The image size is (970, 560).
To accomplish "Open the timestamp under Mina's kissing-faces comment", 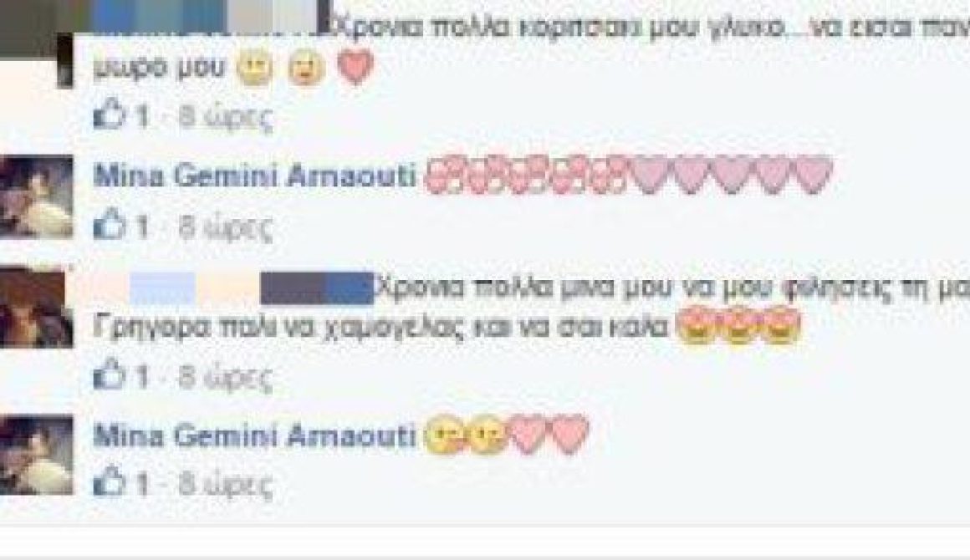I will coord(226,485).
